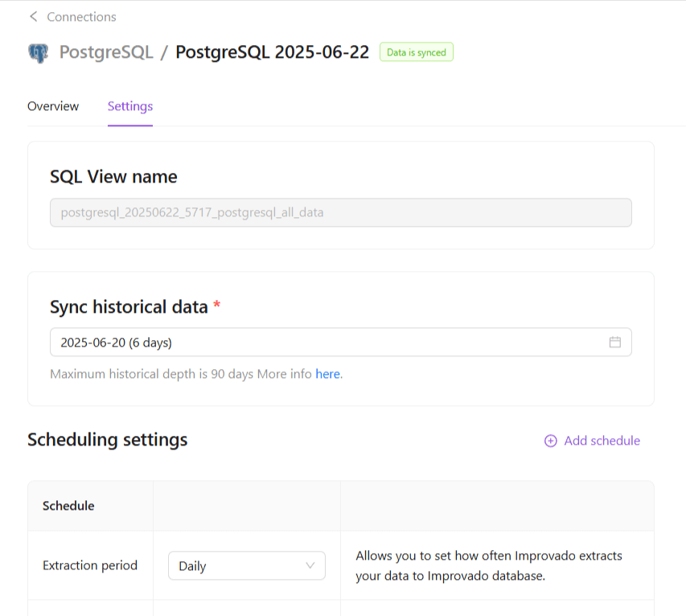Click the SQL View name text field
Viewport: 686px width, 616px height.
click(x=340, y=213)
